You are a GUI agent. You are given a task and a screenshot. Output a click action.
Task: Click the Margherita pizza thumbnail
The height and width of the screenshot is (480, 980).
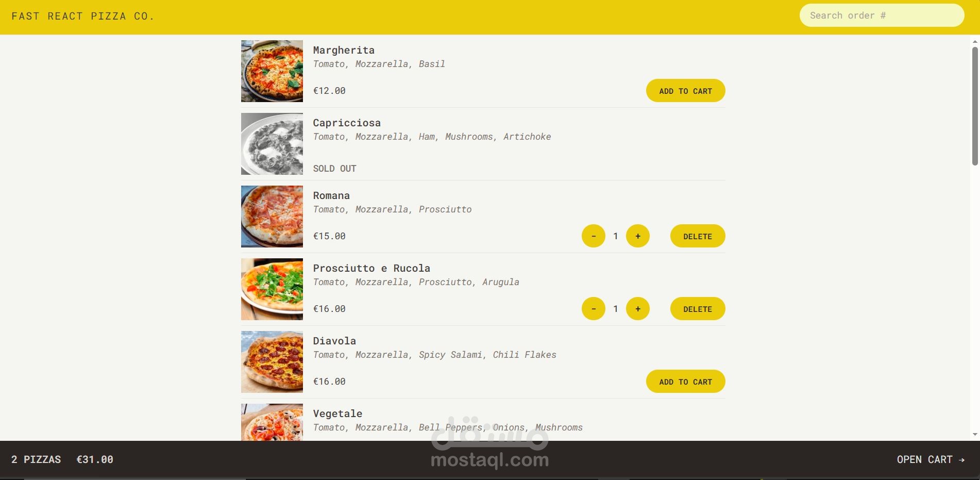[x=272, y=71]
